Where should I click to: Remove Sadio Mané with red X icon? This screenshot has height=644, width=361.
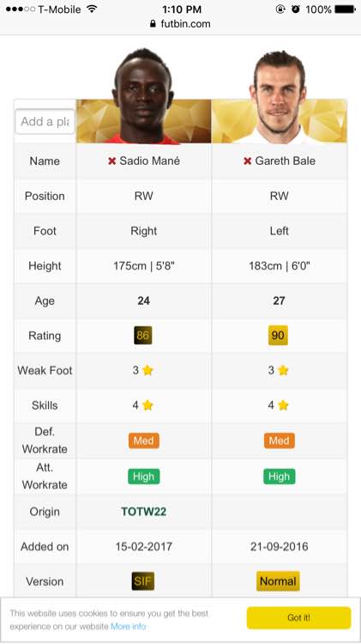[112, 161]
